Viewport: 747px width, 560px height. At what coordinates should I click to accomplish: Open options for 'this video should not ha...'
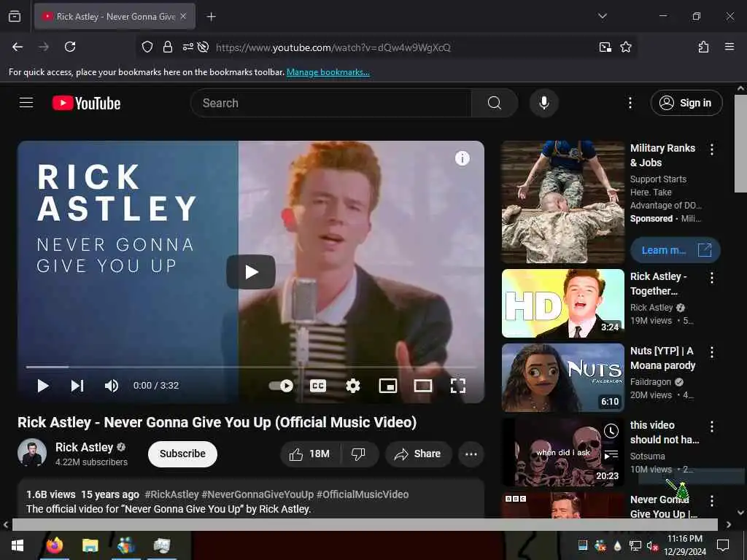point(712,427)
